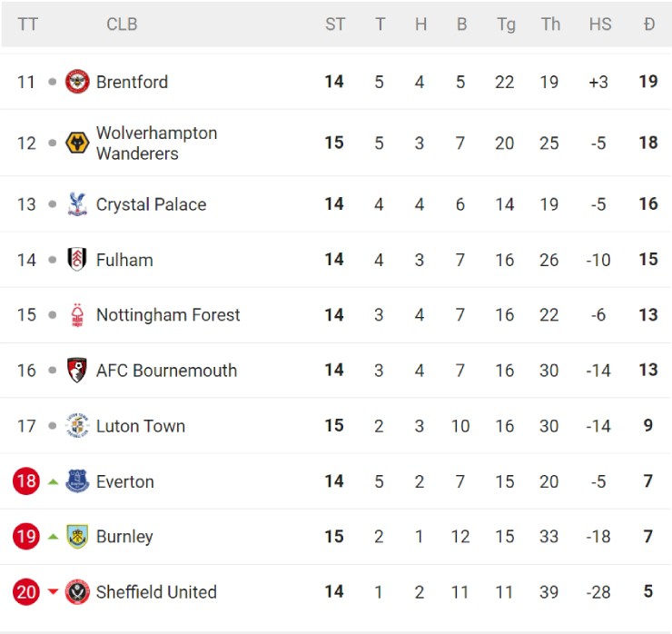Click the Crystal Palace eagle crest

(77, 204)
